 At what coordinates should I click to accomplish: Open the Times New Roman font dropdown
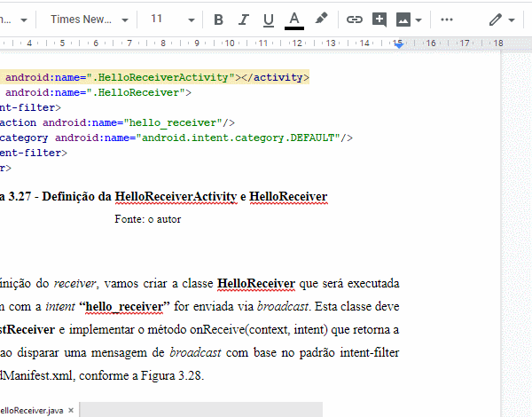90,20
